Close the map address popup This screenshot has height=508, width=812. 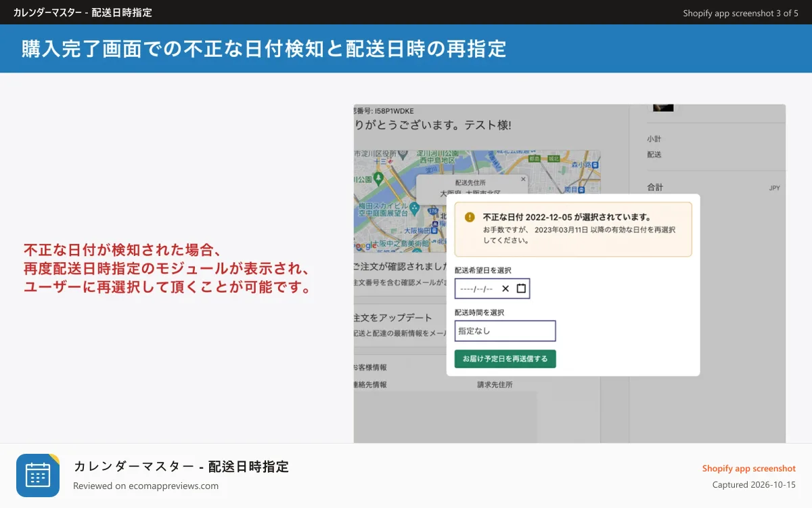523,179
